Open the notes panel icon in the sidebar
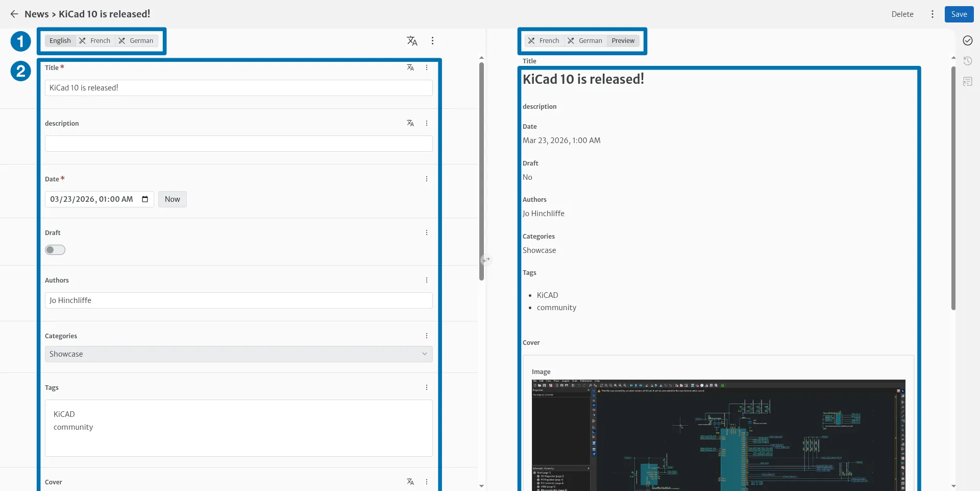The image size is (980, 491). pyautogui.click(x=967, y=82)
